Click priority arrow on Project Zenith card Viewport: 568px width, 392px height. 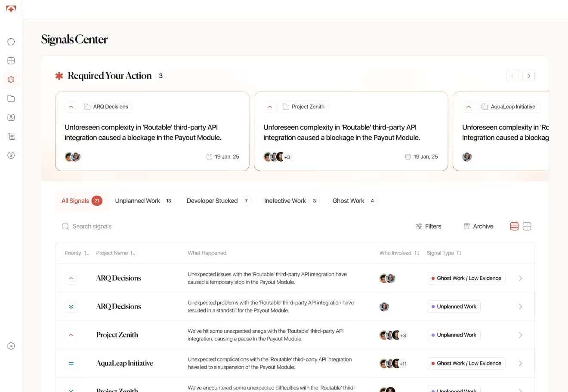(x=270, y=107)
